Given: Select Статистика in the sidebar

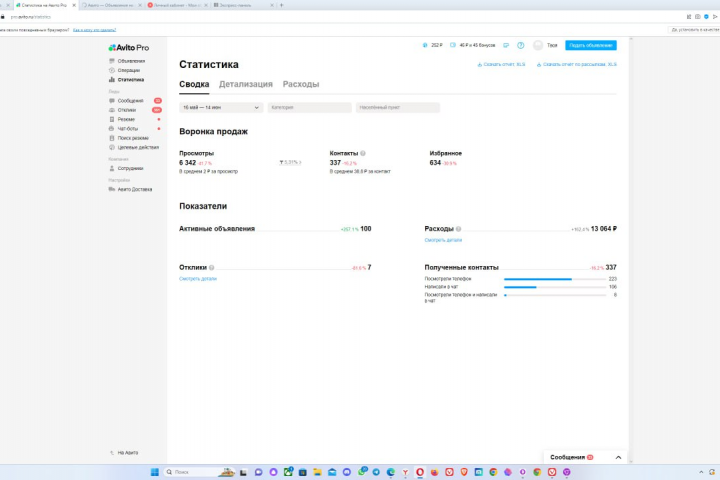Looking at the screenshot, I should [x=127, y=79].
